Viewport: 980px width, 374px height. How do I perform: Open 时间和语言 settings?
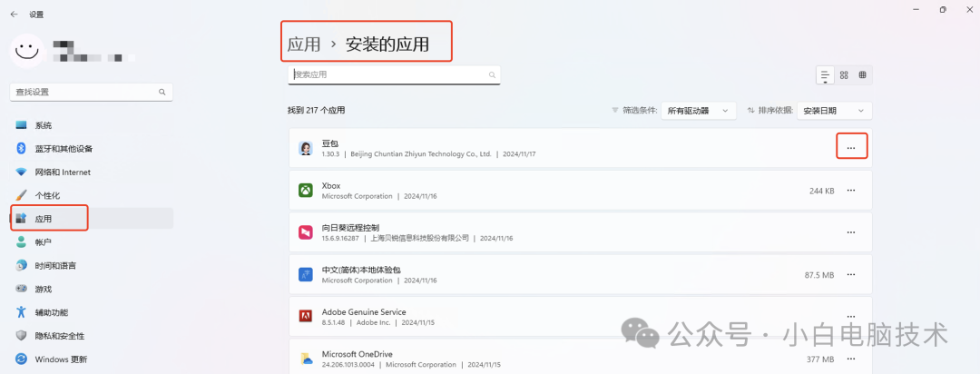(92, 265)
